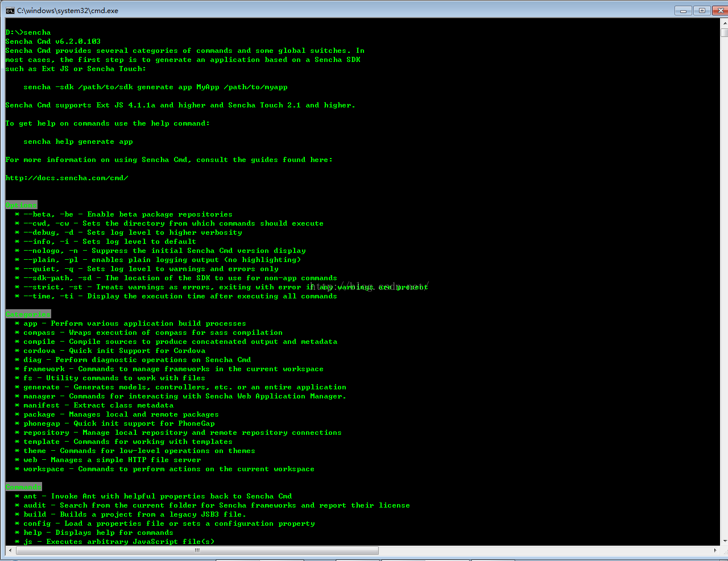Click the vertical scrollbar down arrow

pos(724,541)
